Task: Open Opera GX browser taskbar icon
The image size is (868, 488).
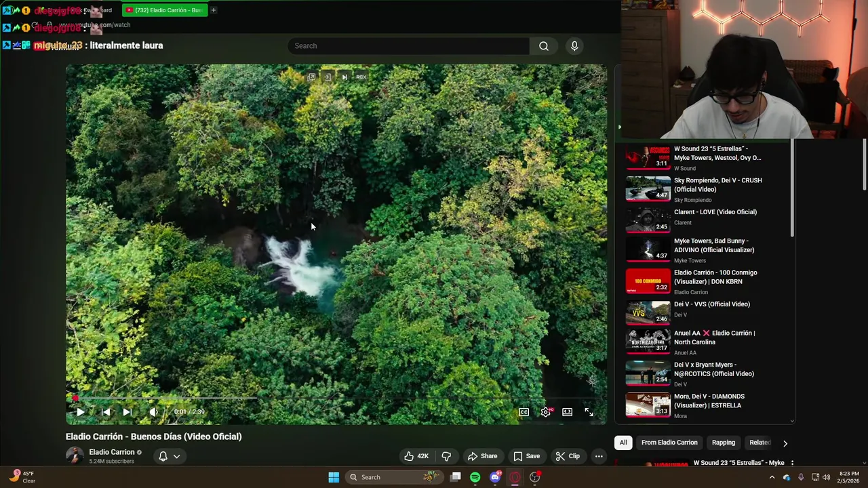Action: 515,477
